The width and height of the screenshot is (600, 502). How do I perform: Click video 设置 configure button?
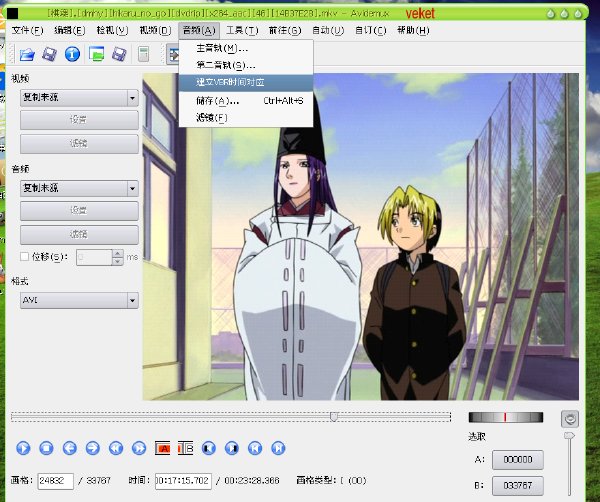click(79, 120)
